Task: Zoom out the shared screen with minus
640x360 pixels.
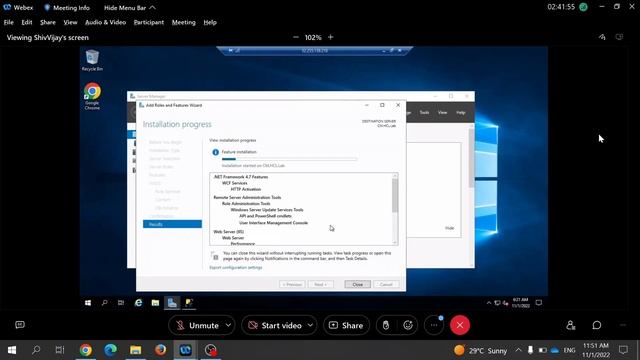Action: 296,37
